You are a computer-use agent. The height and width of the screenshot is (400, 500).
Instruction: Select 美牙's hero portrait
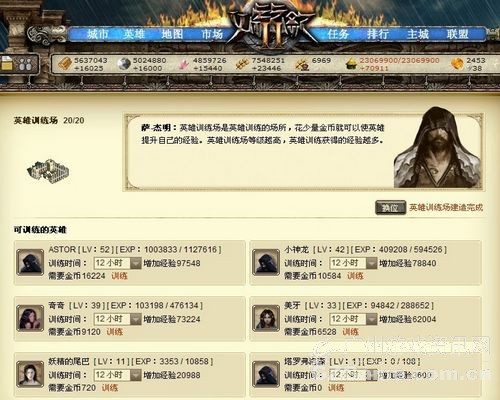(266, 318)
